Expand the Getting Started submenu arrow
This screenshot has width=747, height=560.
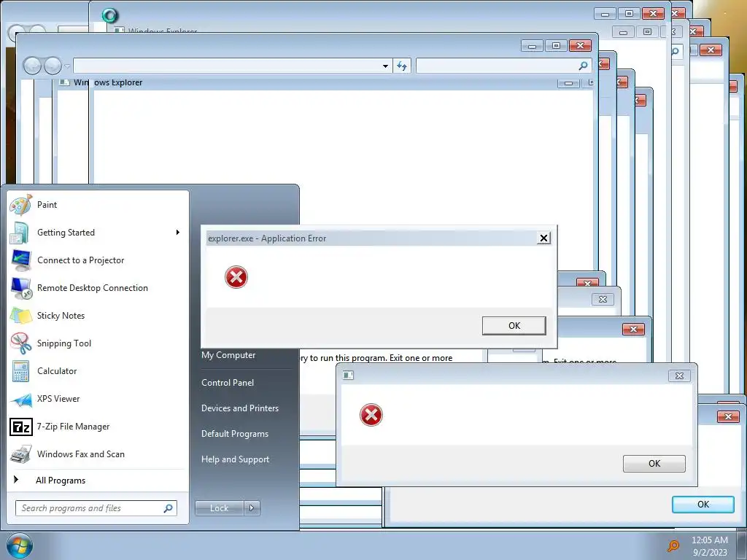pos(178,233)
